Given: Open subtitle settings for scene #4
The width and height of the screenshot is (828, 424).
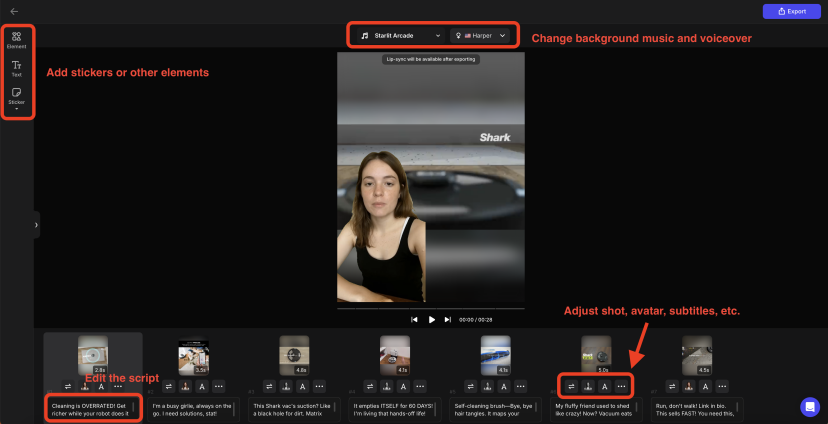Looking at the screenshot, I should (x=403, y=387).
